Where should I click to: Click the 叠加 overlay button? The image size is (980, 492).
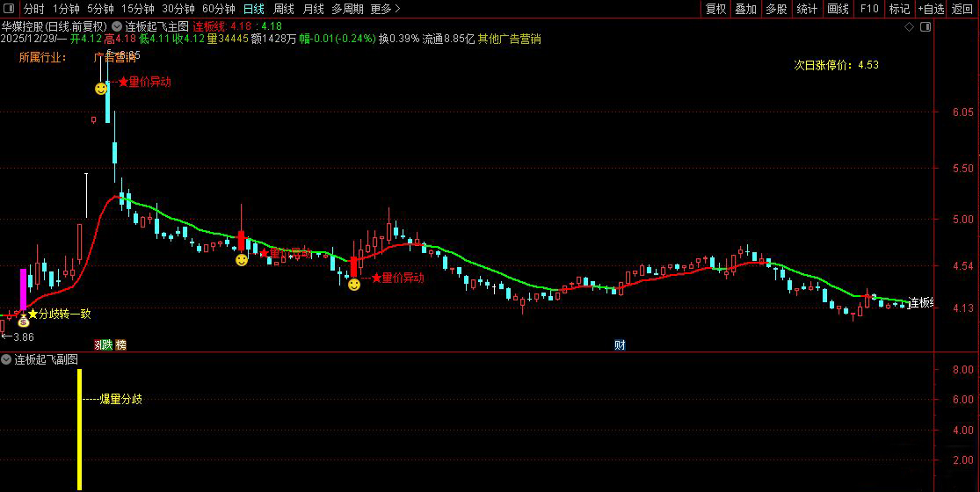click(x=745, y=9)
